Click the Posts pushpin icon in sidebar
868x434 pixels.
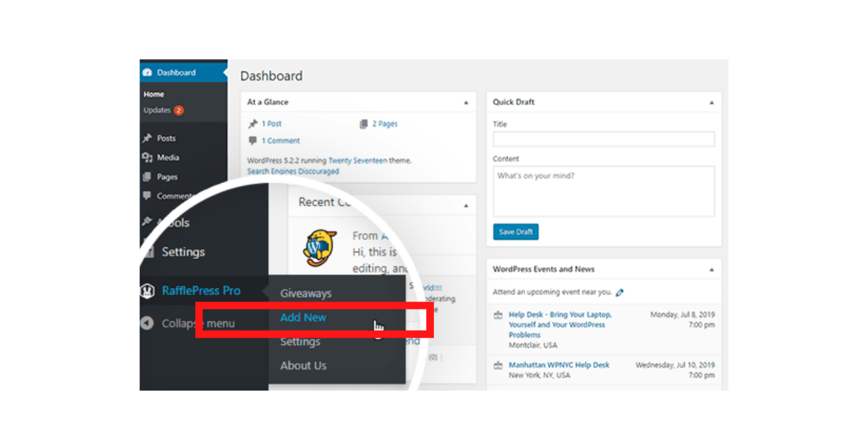point(148,138)
